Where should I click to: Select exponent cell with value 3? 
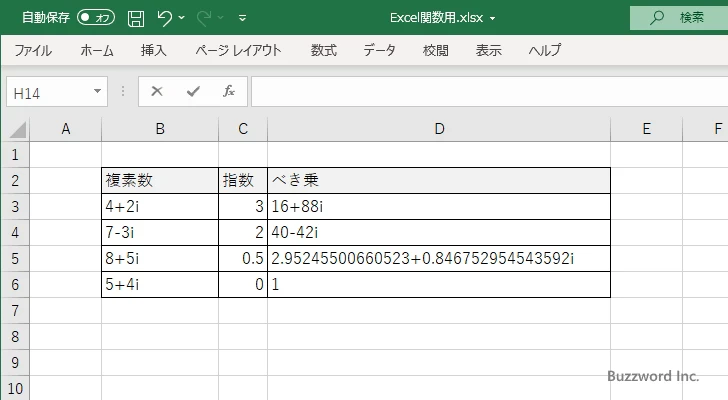tap(243, 206)
